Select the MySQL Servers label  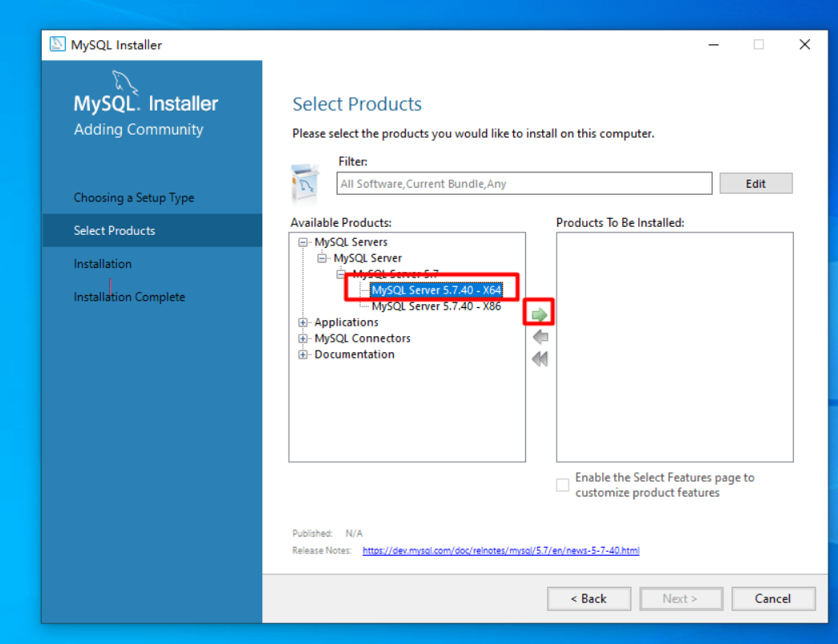point(350,242)
